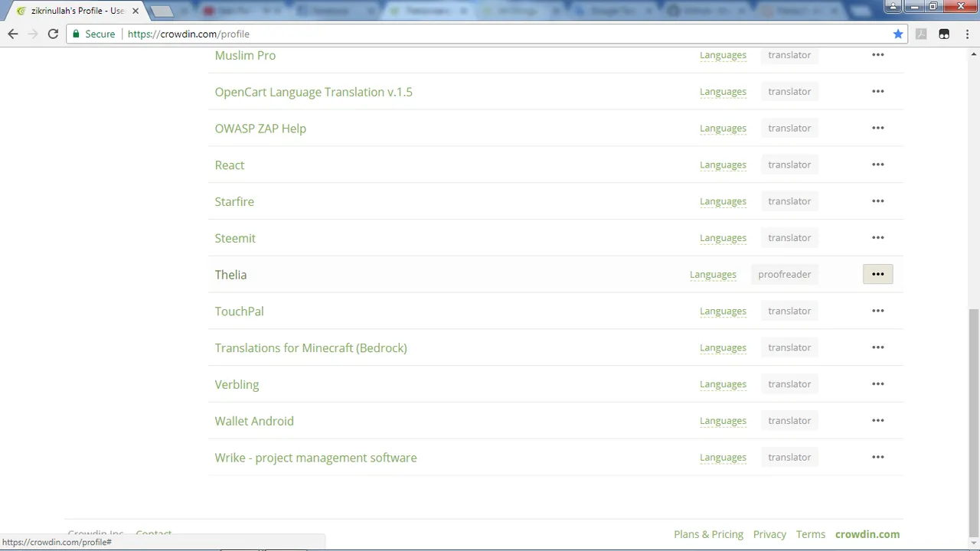The height and width of the screenshot is (551, 980).
Task: Open the TouchPal project link
Action: [x=239, y=311]
